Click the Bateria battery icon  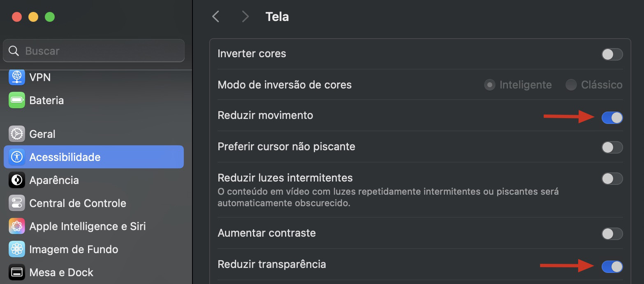(16, 100)
